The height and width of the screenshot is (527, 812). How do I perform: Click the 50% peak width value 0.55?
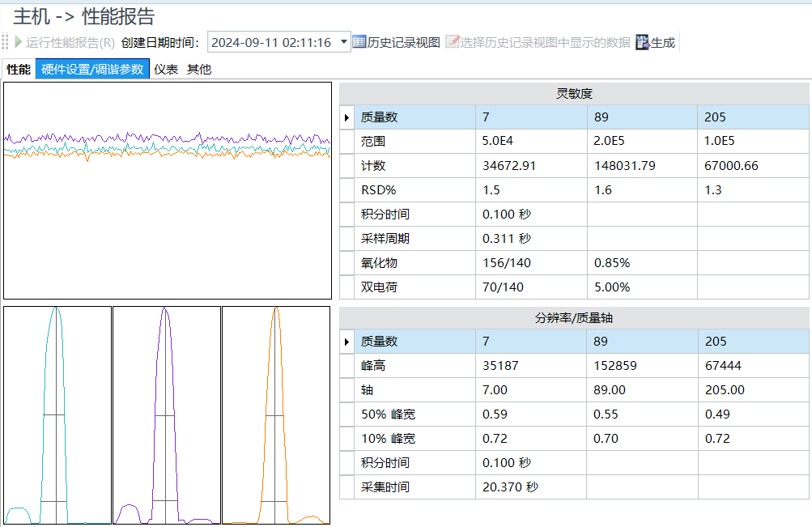tap(606, 414)
